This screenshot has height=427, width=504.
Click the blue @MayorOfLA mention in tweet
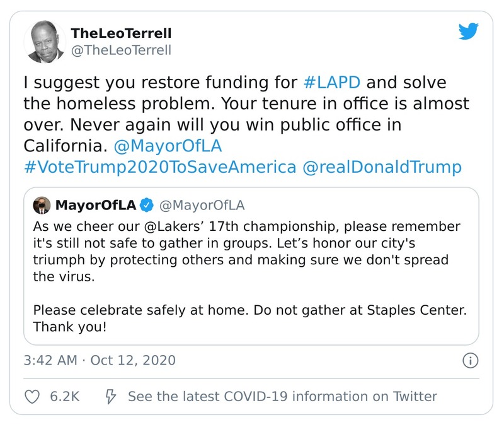(x=167, y=146)
